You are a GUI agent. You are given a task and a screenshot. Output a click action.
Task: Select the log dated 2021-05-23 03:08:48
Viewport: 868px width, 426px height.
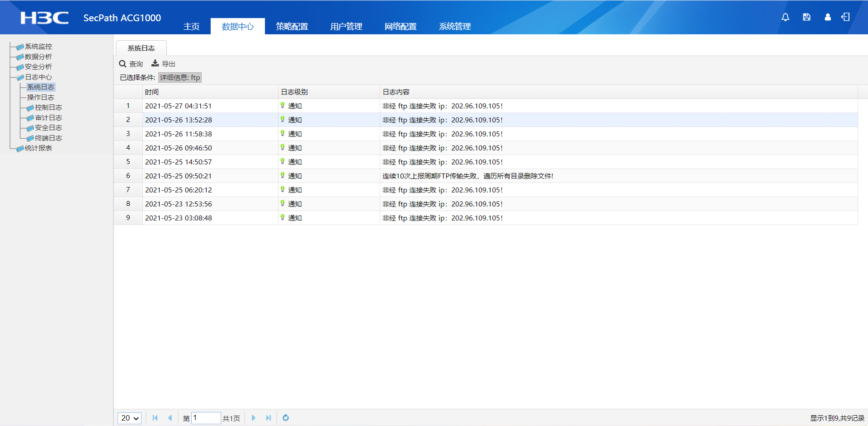pyautogui.click(x=486, y=218)
